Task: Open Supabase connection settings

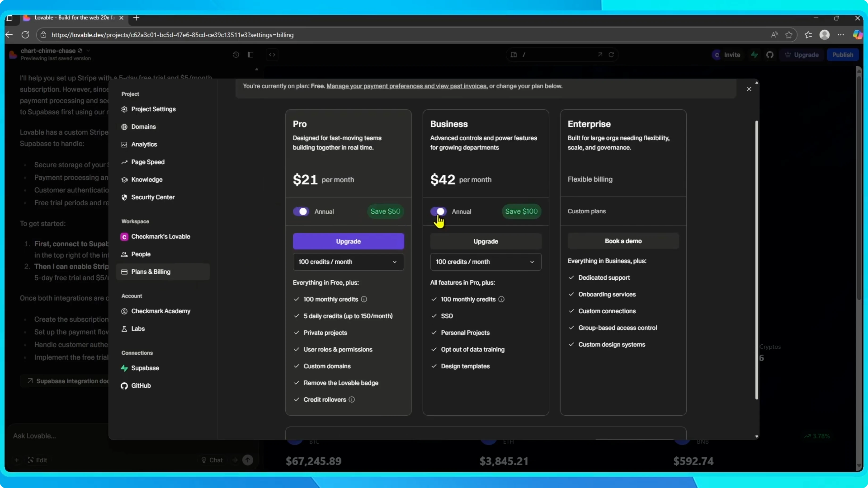Action: [x=163, y=368]
